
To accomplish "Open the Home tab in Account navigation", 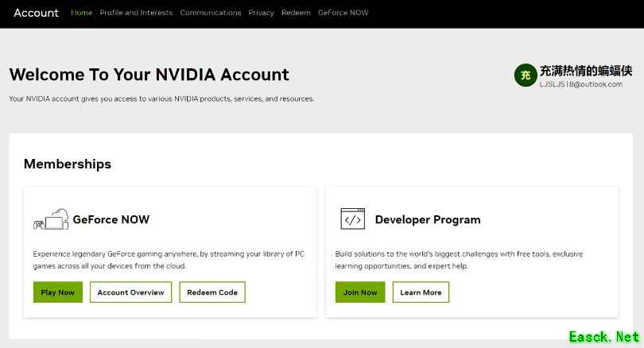I will coord(81,13).
